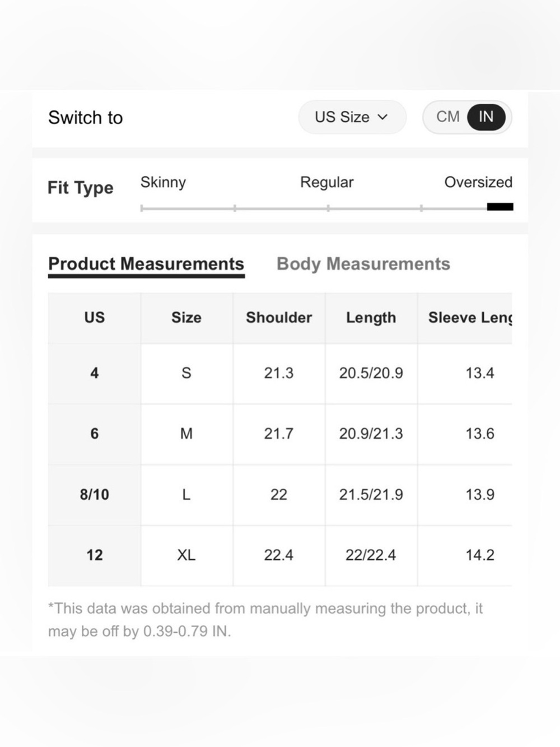Select the IN unit option
The height and width of the screenshot is (747, 560).
(486, 117)
